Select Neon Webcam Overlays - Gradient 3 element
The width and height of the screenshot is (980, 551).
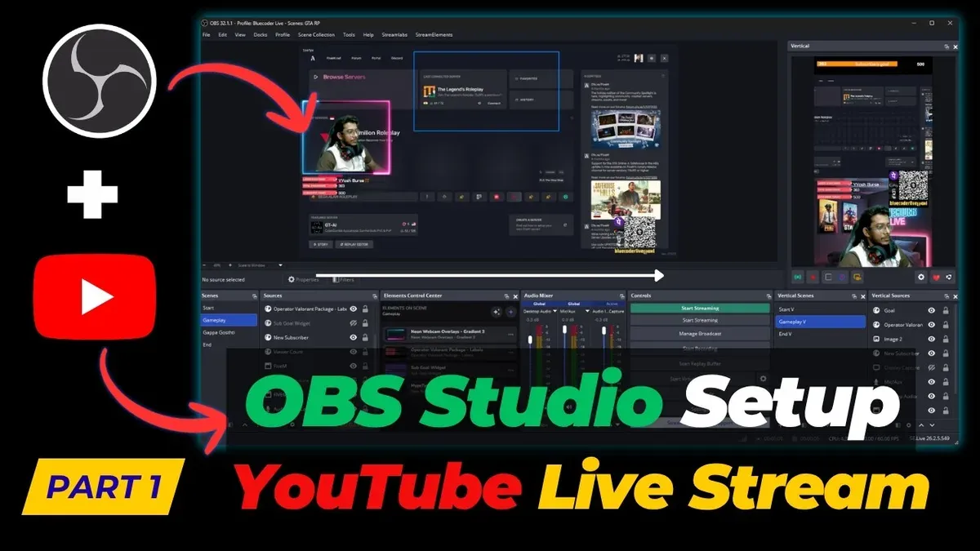click(450, 335)
